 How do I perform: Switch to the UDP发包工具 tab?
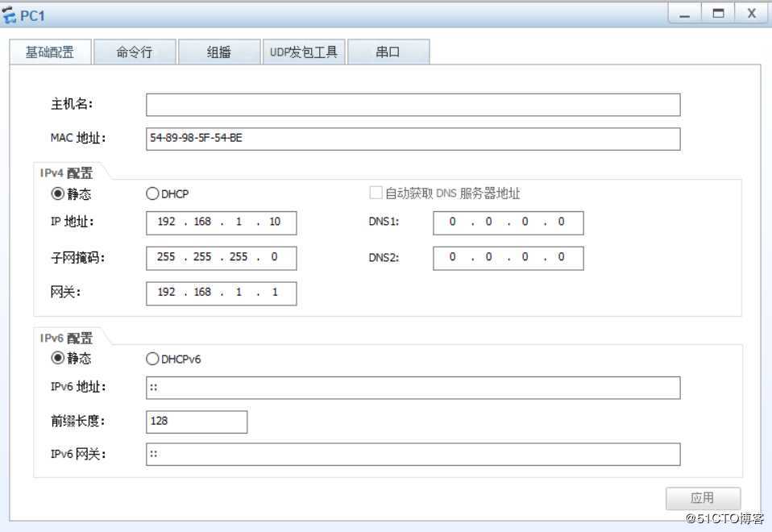click(x=304, y=52)
